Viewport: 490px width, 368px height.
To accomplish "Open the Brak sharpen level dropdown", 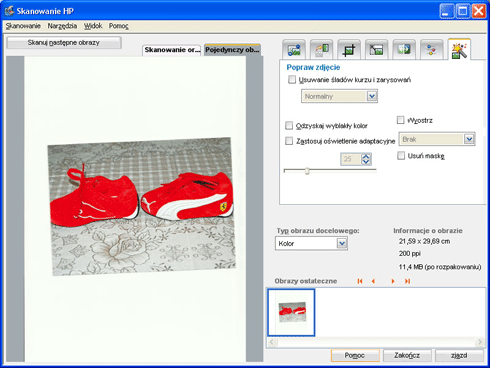I will (469, 139).
